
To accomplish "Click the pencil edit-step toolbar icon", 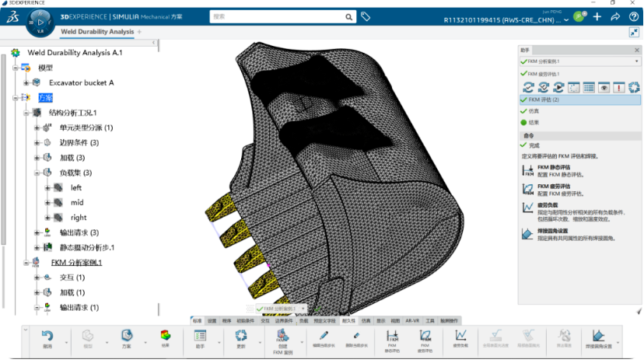I will [x=324, y=335].
